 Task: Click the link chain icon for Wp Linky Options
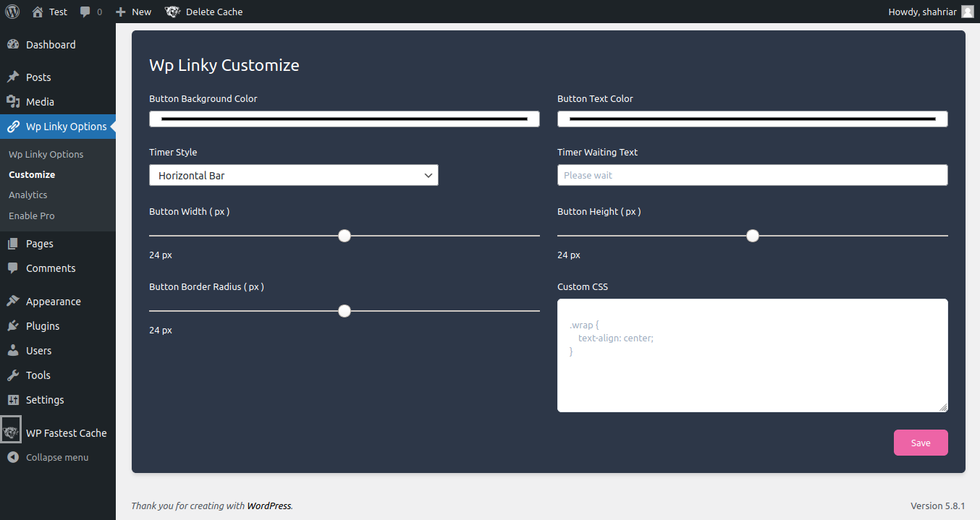[13, 127]
